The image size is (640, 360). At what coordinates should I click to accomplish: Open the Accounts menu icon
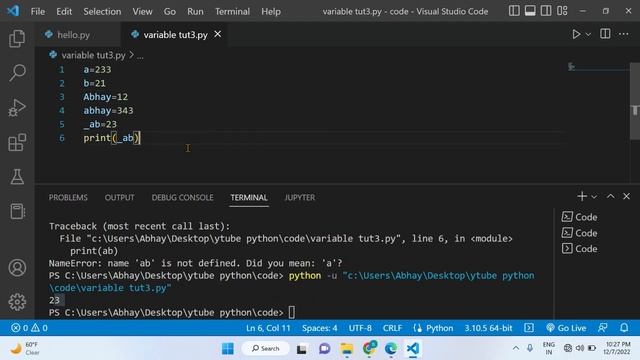point(17,268)
